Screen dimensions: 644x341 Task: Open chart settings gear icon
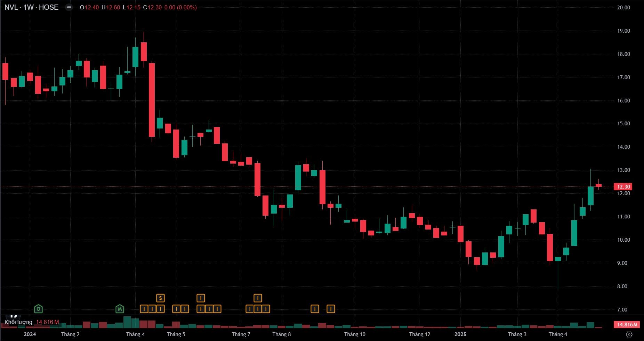click(x=629, y=334)
